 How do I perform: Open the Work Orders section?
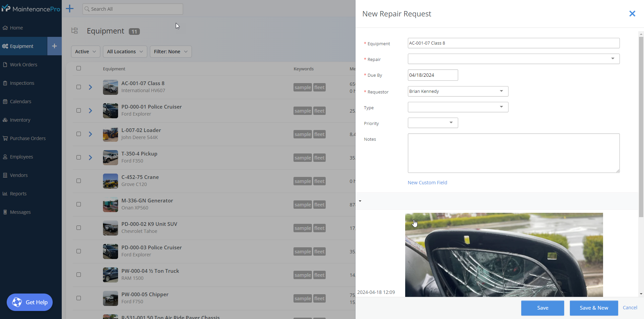tap(23, 64)
